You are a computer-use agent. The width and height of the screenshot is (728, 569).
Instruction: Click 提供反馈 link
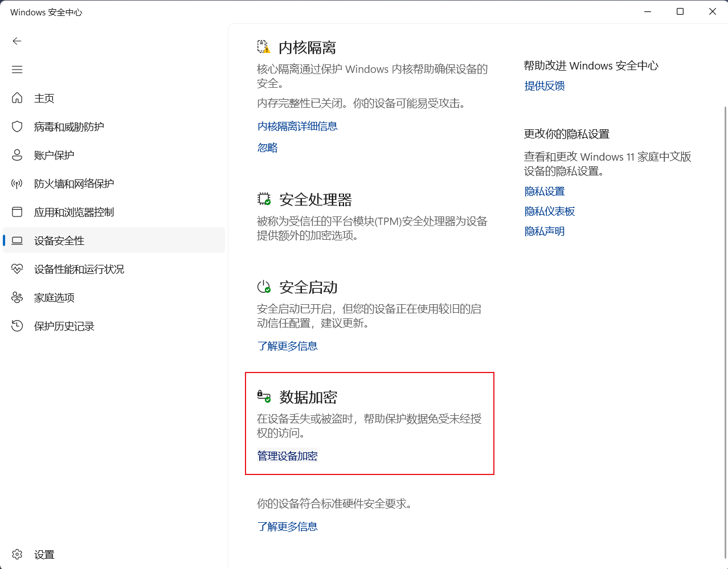tap(545, 86)
